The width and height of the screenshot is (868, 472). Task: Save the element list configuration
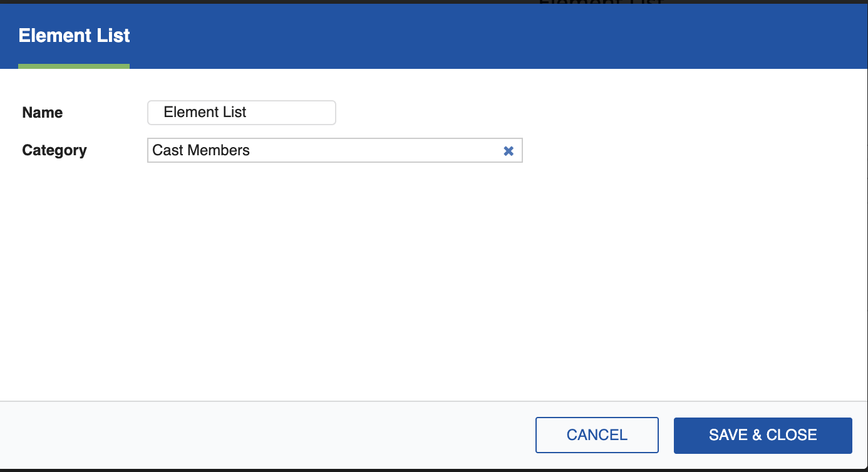coord(763,434)
